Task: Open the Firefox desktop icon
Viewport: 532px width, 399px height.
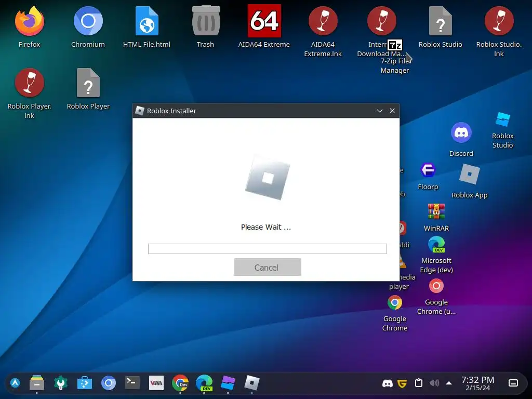Action: click(29, 21)
